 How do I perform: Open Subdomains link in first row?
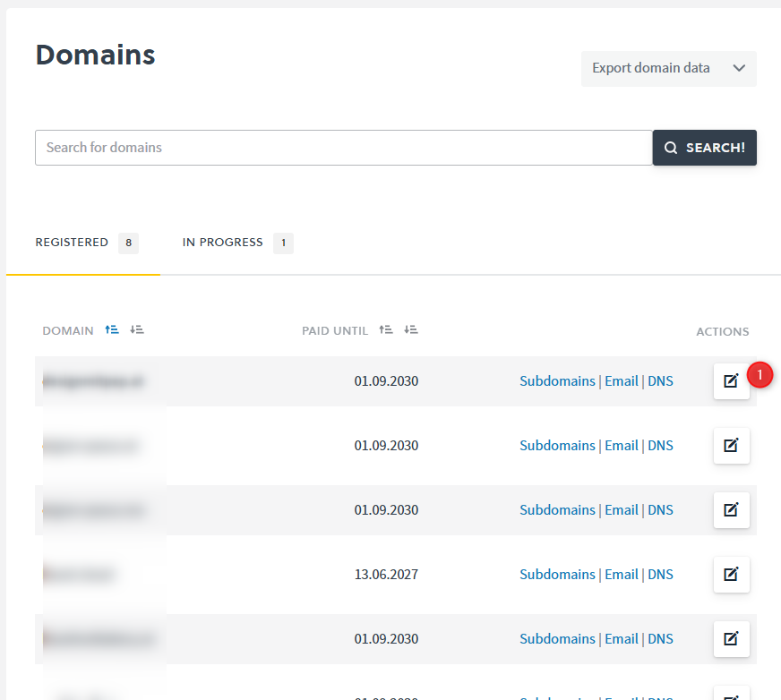[x=557, y=381]
